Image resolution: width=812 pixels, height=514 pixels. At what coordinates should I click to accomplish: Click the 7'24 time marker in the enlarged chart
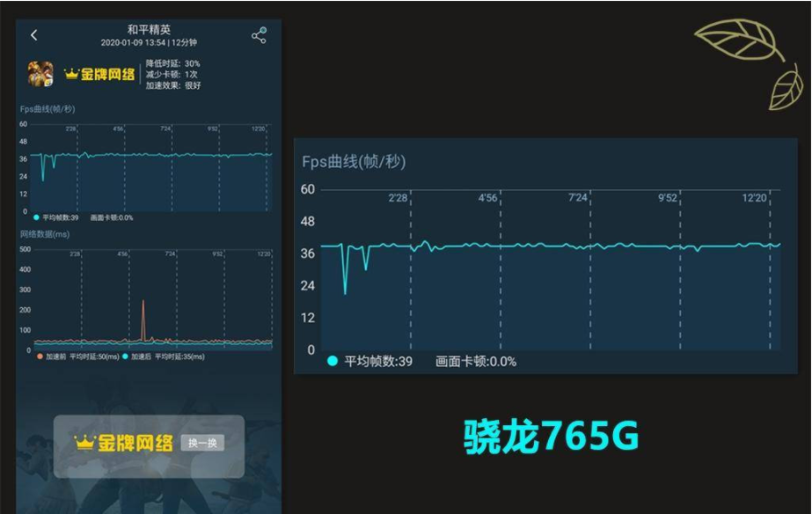tap(577, 198)
